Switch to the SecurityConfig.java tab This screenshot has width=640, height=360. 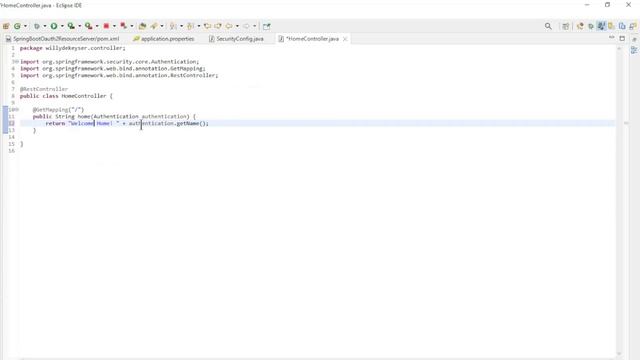[236, 39]
